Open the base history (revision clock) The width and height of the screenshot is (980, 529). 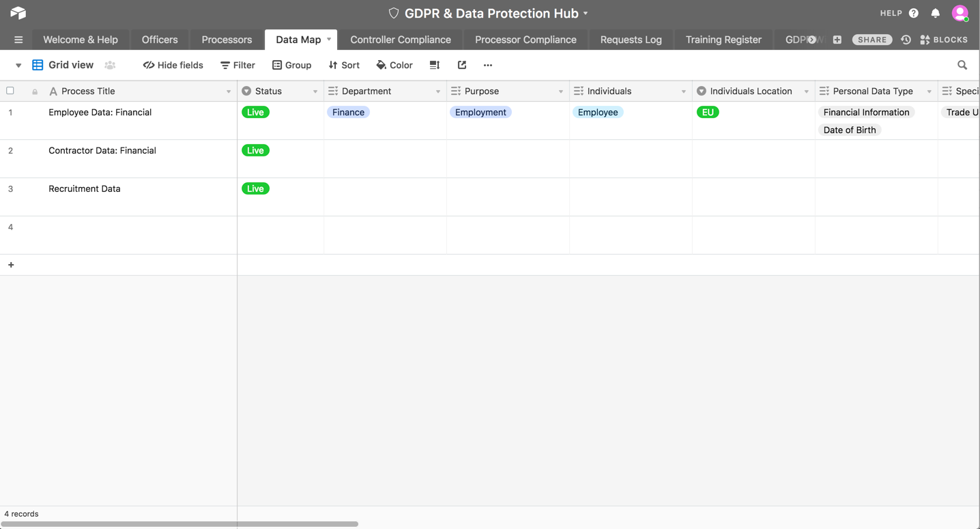tap(906, 40)
